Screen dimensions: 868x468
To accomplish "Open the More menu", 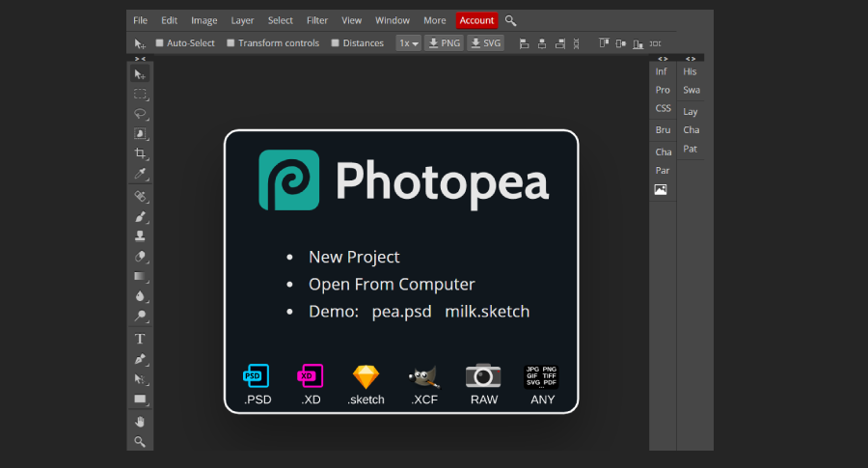I will point(435,20).
